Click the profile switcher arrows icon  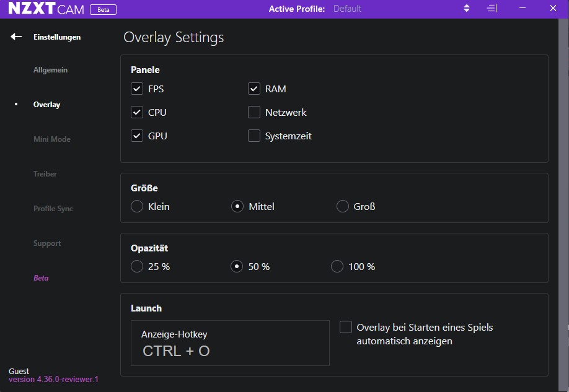click(x=466, y=8)
